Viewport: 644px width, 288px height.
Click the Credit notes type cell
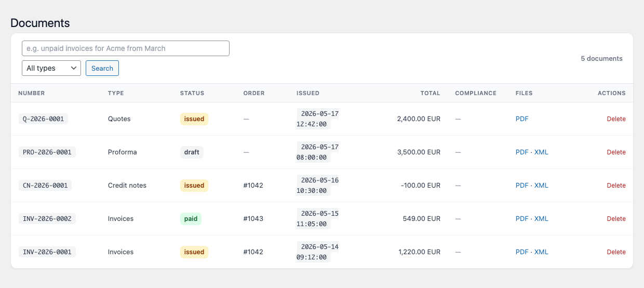tap(127, 186)
